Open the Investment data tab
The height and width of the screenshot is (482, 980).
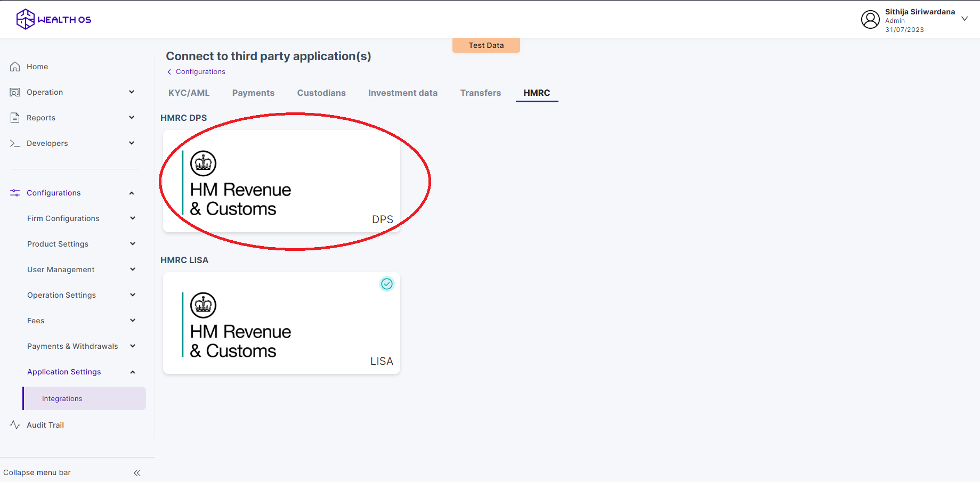(403, 93)
